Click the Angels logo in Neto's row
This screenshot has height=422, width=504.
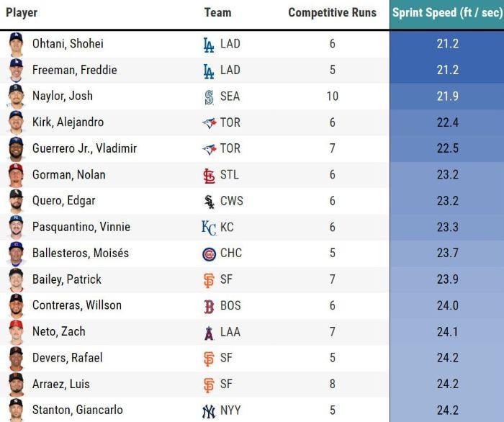point(209,332)
